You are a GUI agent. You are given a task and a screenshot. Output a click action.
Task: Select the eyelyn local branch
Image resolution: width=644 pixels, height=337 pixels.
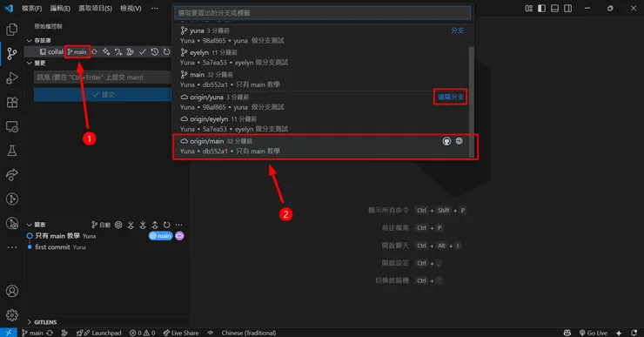coord(322,57)
